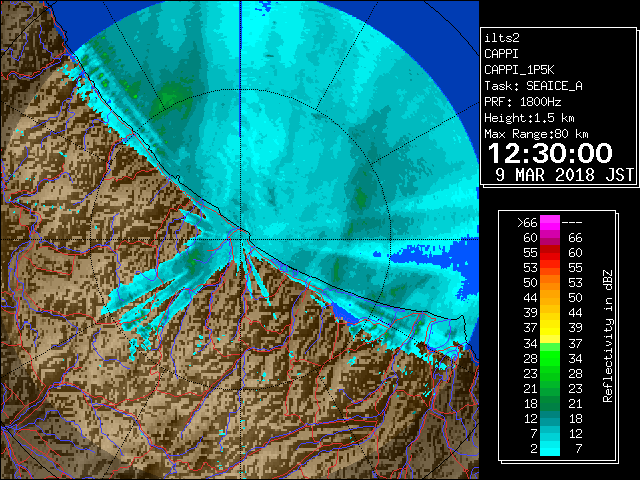Click the 12:30:00 timestamp
Screen dimensions: 640x480
tap(550, 153)
